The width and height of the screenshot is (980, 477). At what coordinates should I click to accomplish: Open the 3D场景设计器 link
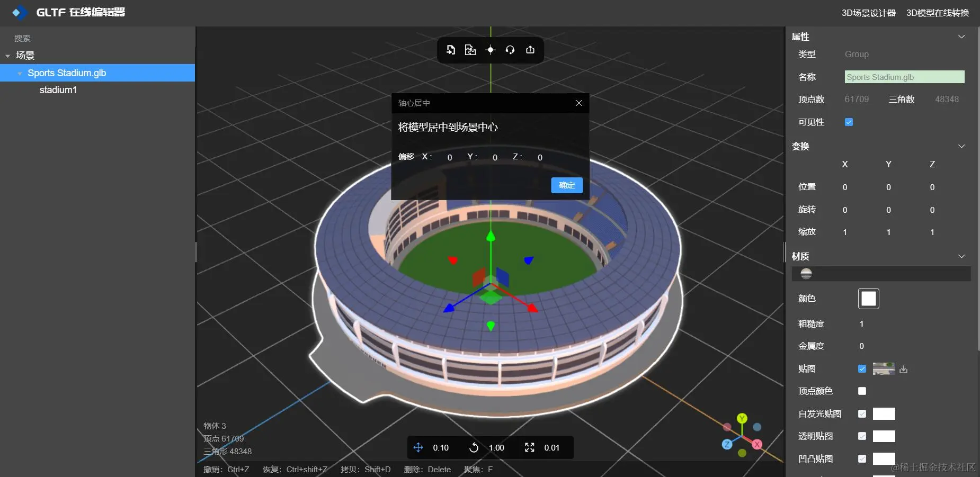pos(868,13)
